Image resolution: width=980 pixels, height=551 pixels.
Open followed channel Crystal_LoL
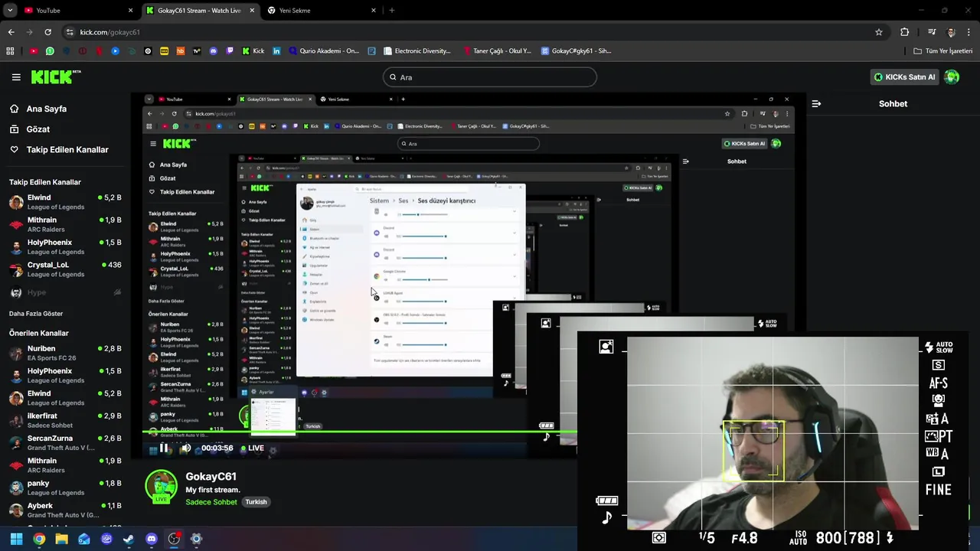pyautogui.click(x=65, y=269)
